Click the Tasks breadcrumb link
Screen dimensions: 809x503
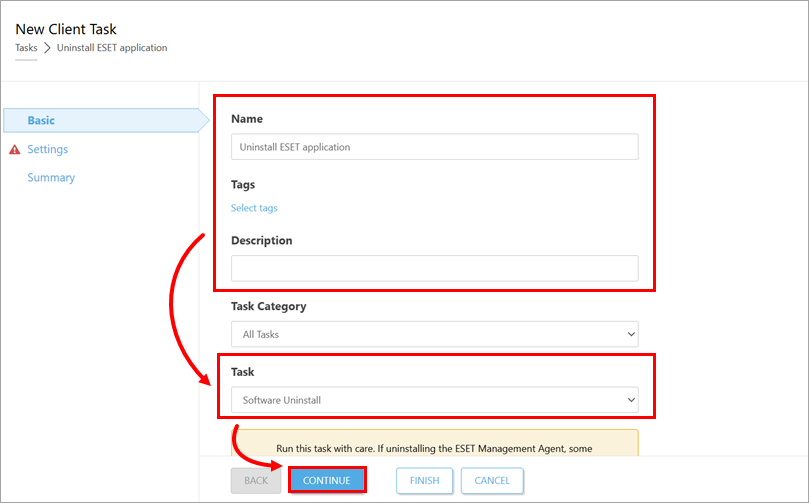(x=26, y=48)
